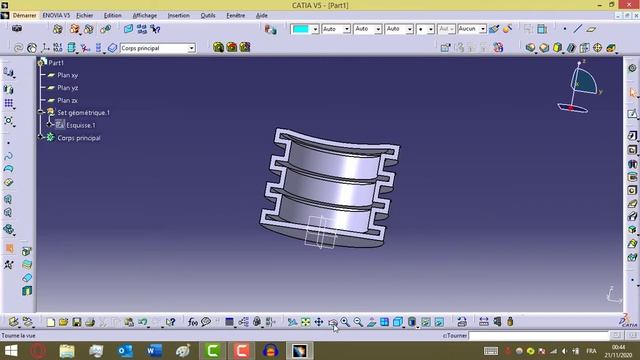Open the Edition menu
The image size is (640, 360).
[x=112, y=16]
